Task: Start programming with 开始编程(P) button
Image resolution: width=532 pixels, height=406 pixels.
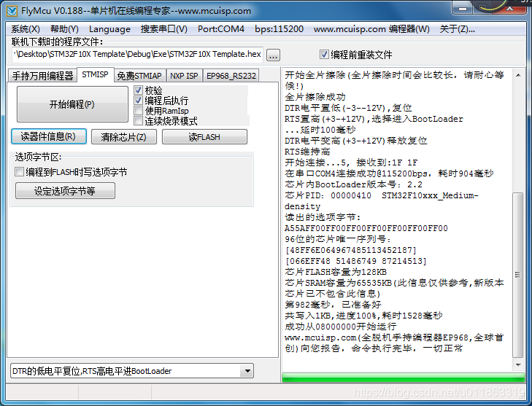Action: coord(72,104)
